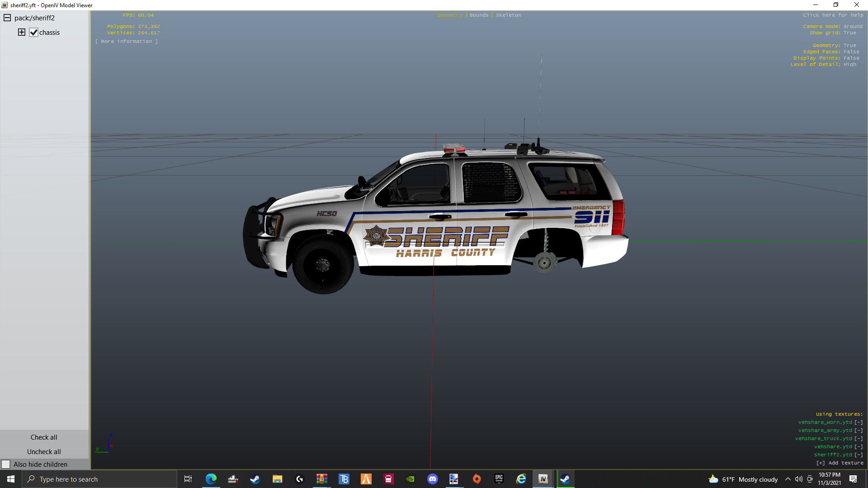Screen dimensions: 868x488
Task: Open Microsoft Edge from taskbar
Action: 211,479
